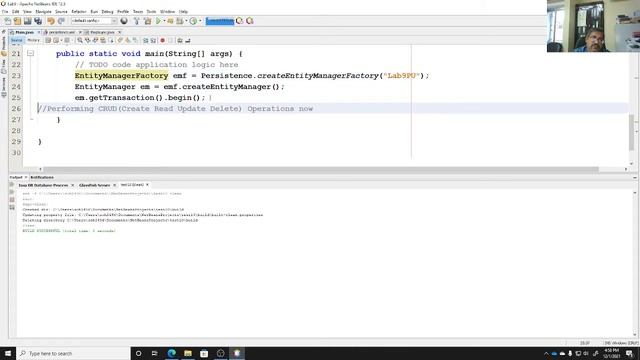Click the Undo toolbar icon
640x360 pixels.
point(51,21)
